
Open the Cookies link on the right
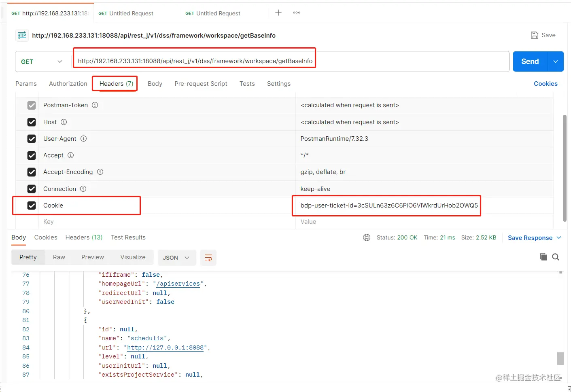pos(546,84)
